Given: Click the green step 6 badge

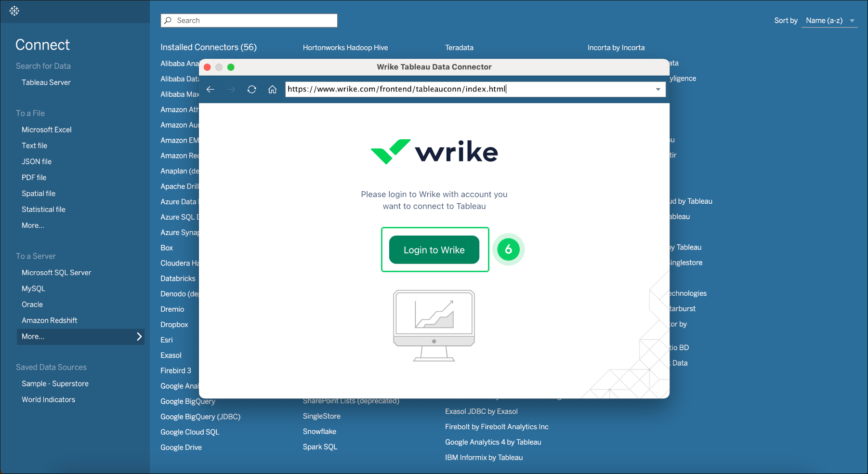Looking at the screenshot, I should pyautogui.click(x=509, y=250).
